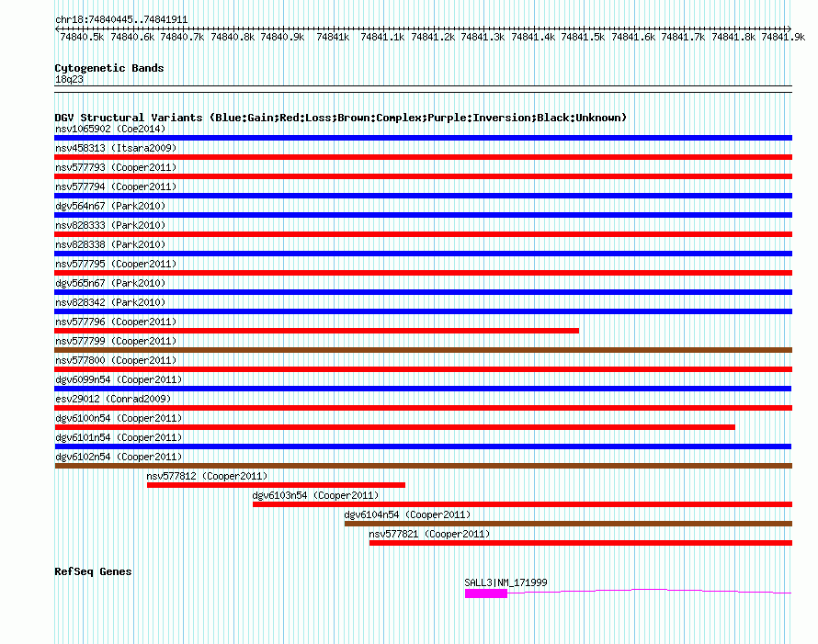This screenshot has width=818, height=644.
Task: Click the esv29012 (Conrad2009) label
Action: [113, 399]
